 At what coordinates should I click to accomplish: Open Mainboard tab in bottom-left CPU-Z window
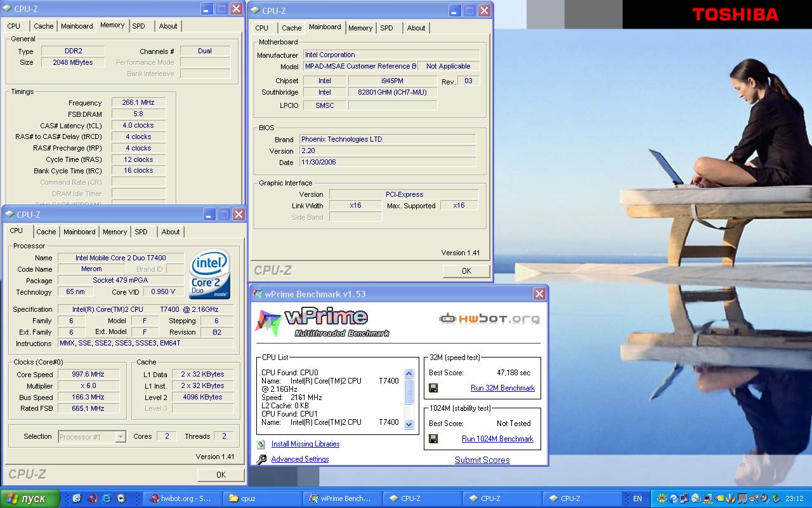tap(79, 232)
